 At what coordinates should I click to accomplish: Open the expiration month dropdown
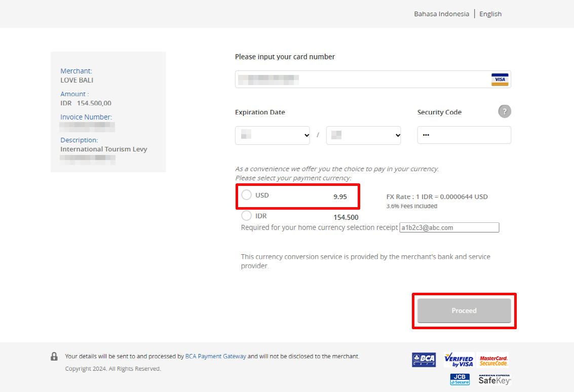coord(273,135)
